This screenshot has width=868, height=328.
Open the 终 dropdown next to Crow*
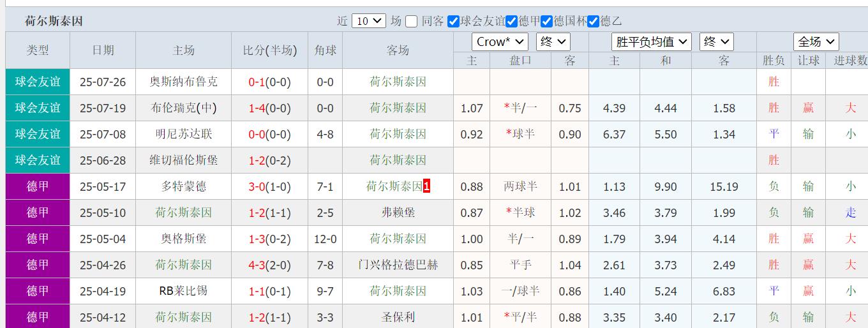pyautogui.click(x=553, y=42)
